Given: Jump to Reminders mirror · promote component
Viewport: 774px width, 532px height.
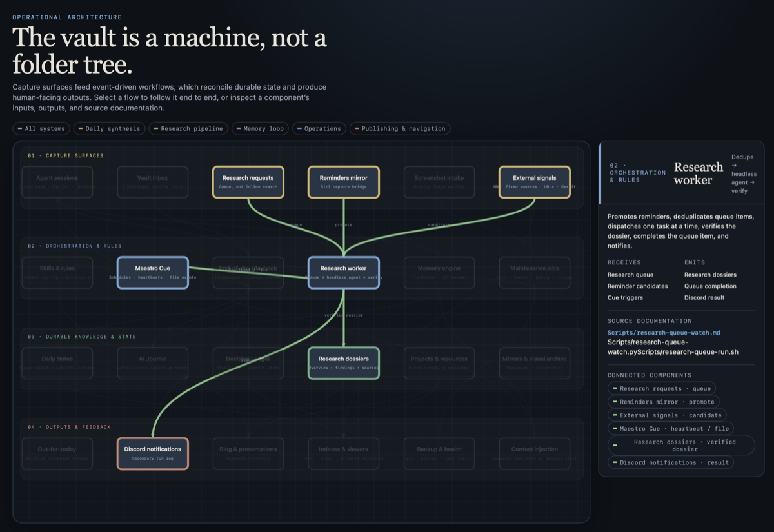Looking at the screenshot, I should (664, 402).
